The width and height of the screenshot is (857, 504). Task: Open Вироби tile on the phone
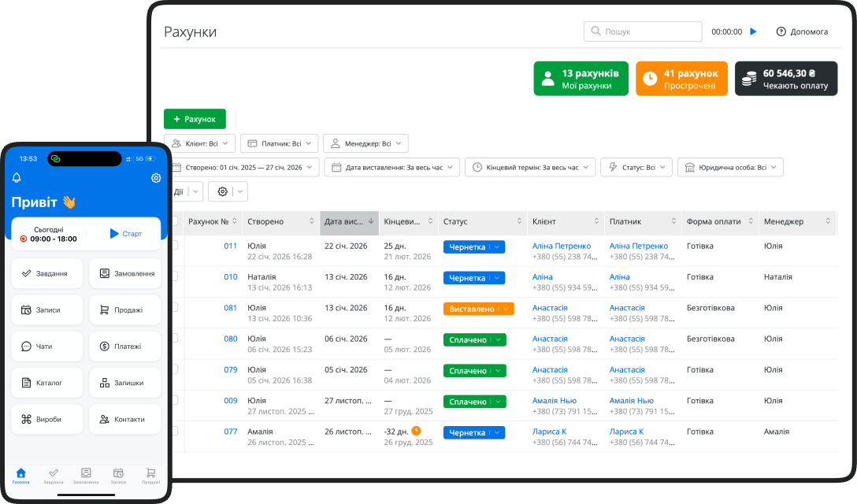pyautogui.click(x=47, y=419)
